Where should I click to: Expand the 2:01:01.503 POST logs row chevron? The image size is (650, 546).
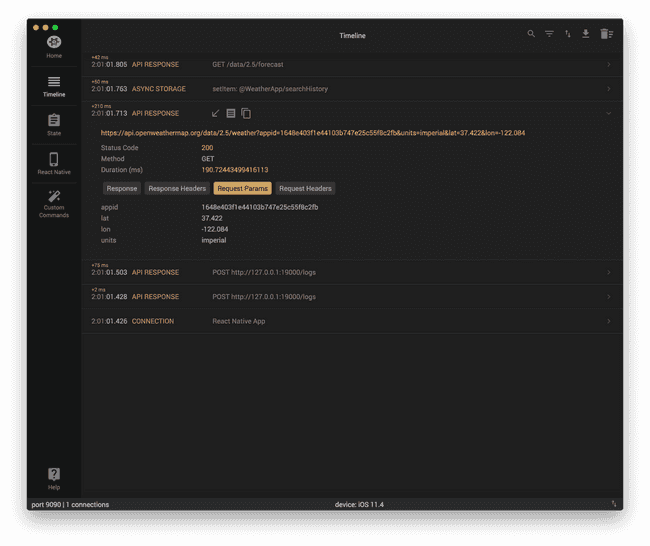609,272
